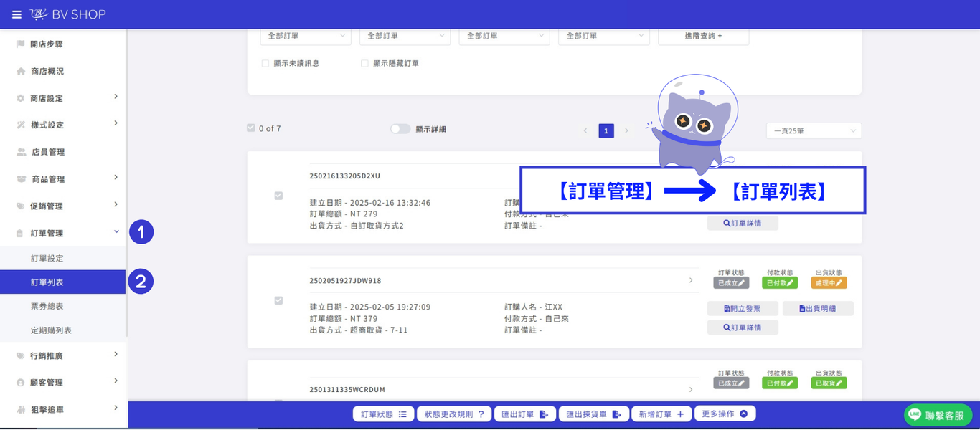Open 店員管理 via its people icon

(x=21, y=152)
